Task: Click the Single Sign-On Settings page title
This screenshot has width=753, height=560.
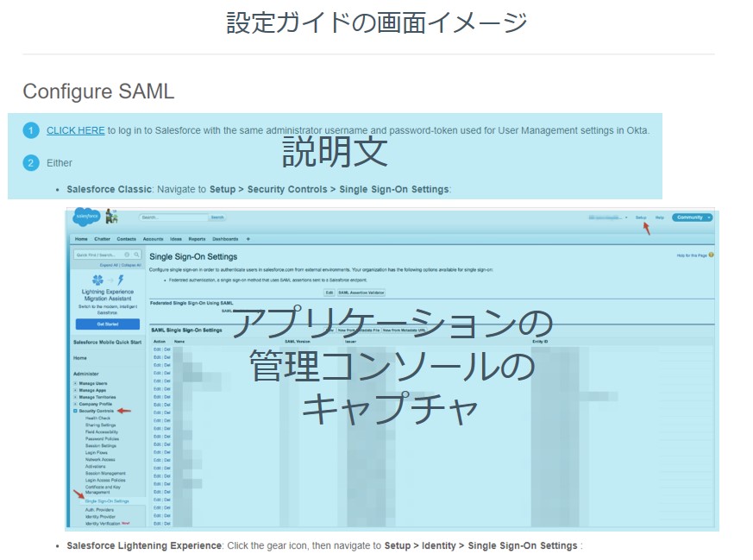Action: [193, 256]
